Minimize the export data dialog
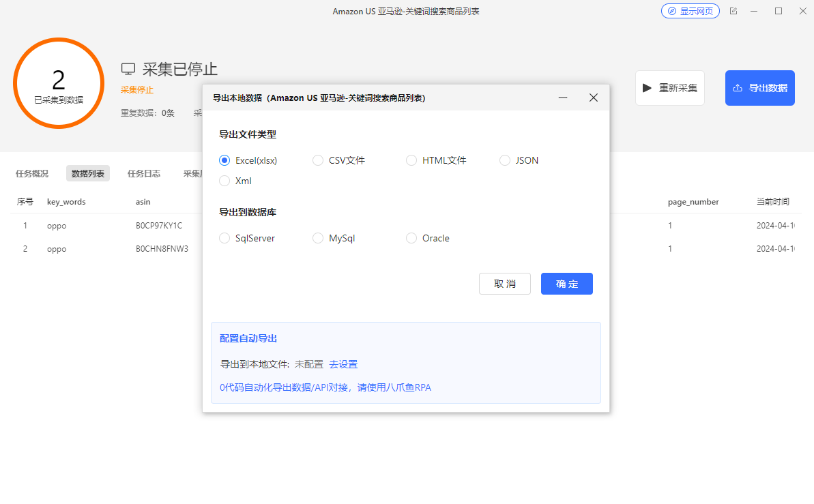This screenshot has height=504, width=814. pyautogui.click(x=563, y=98)
